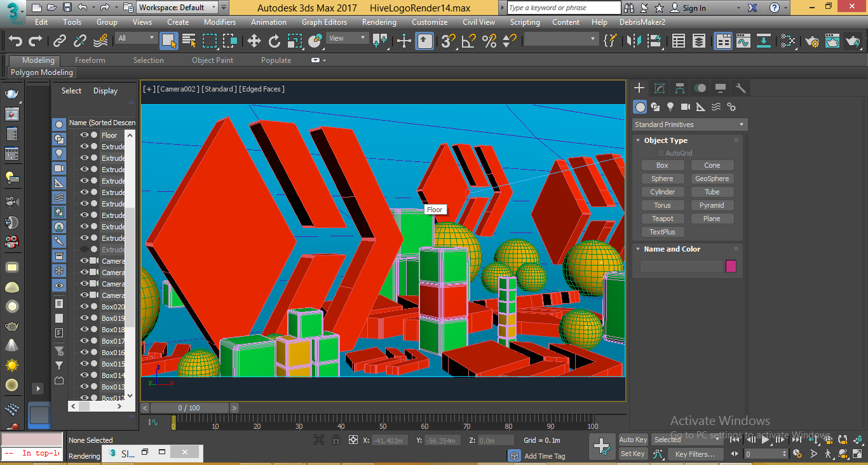Toggle visibility eye of Floor object
The width and height of the screenshot is (868, 465).
(84, 135)
